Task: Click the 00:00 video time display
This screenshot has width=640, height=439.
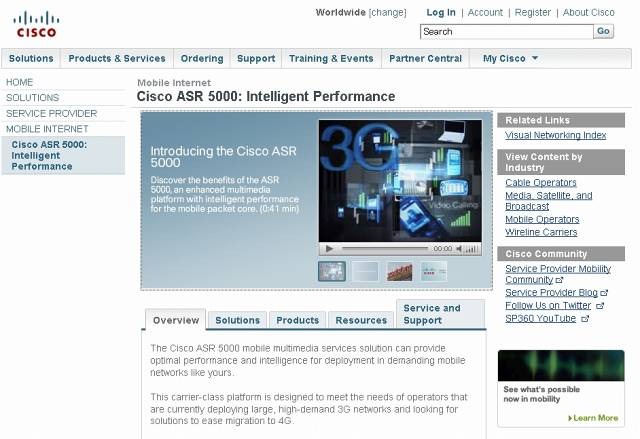Action: tap(442, 248)
